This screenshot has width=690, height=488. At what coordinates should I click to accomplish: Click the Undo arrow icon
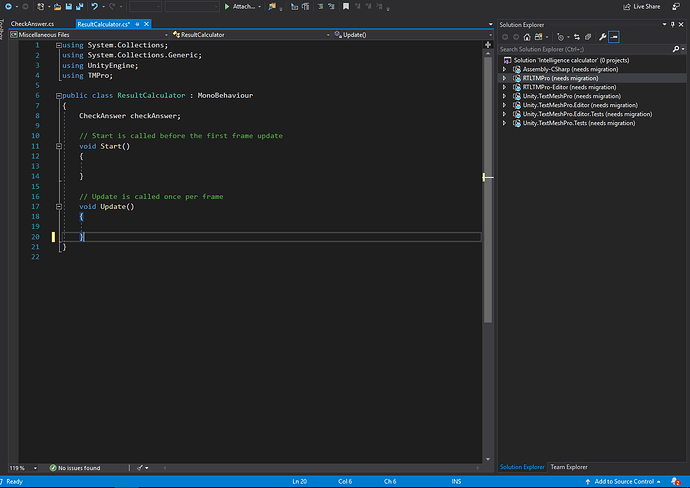(x=95, y=6)
